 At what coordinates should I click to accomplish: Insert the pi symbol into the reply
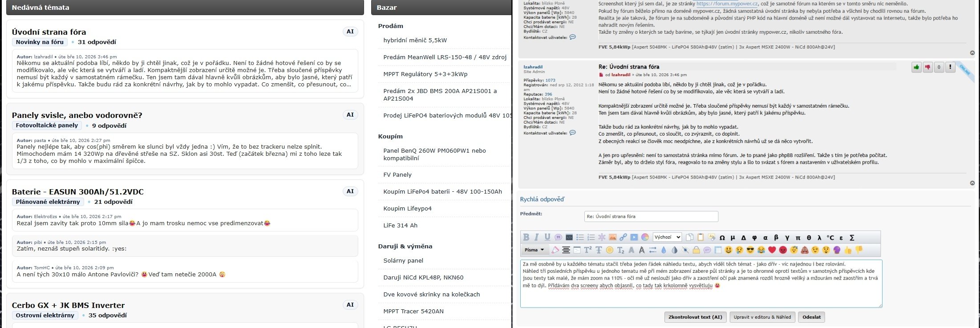click(x=798, y=238)
